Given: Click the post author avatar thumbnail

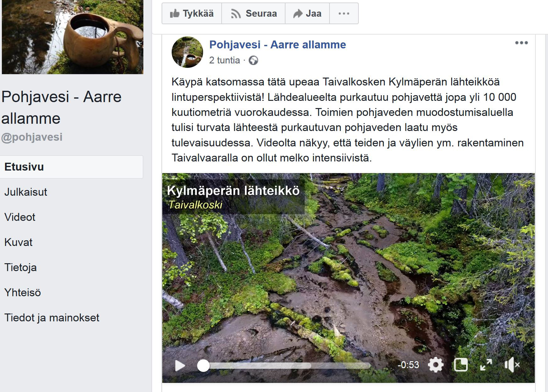Looking at the screenshot, I should point(187,52).
